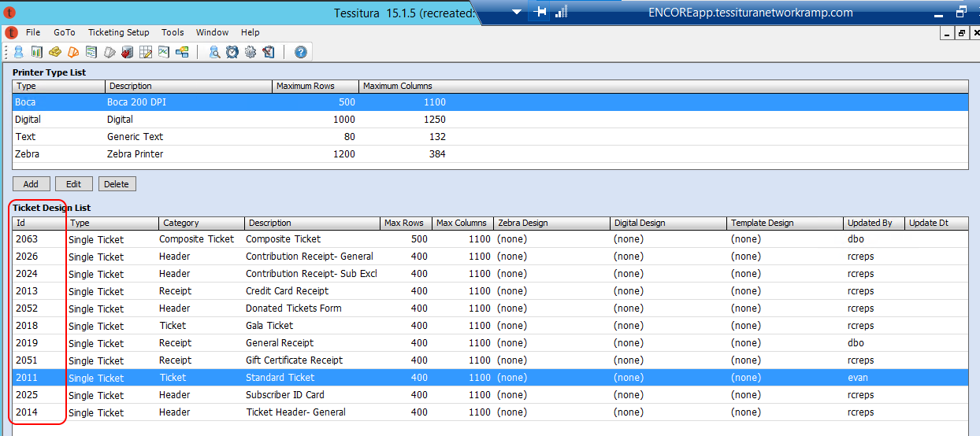Select the Standard Ticket row
Viewport: 980px width, 436px height.
490,378
